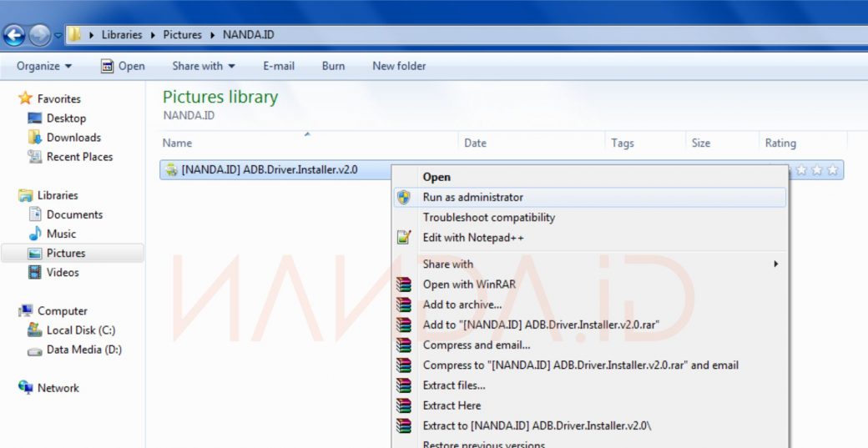Click the Notepad++ icon in context menu

(404, 238)
